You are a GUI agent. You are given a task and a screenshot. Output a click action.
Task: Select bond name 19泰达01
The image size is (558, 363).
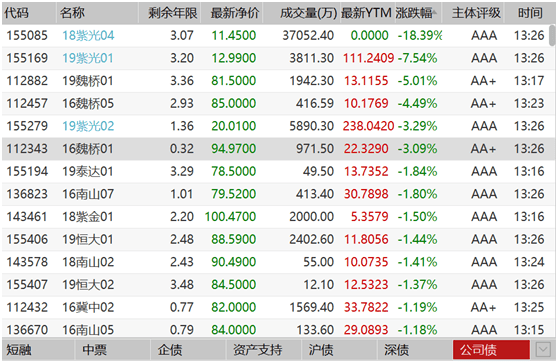tap(88, 172)
